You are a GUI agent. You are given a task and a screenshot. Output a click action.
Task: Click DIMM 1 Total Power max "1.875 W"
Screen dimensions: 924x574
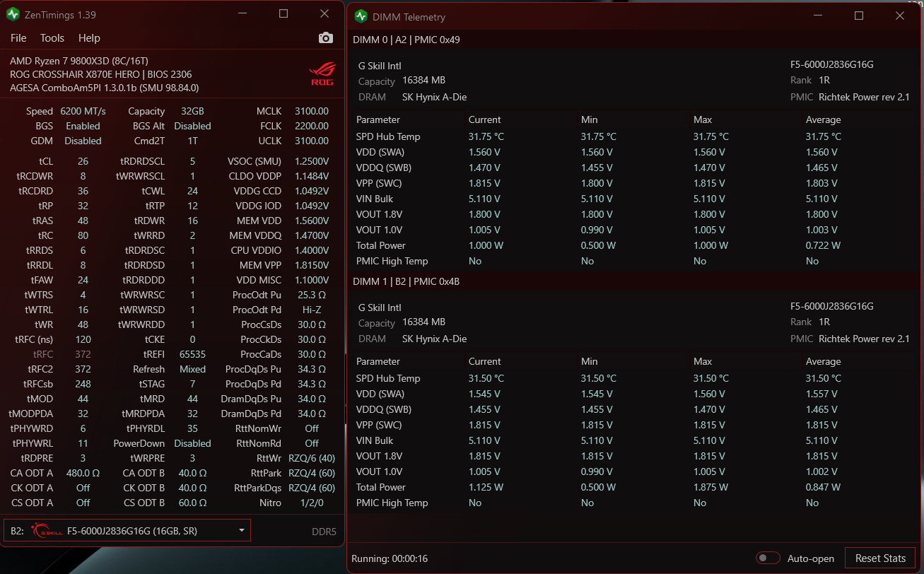[x=710, y=487]
